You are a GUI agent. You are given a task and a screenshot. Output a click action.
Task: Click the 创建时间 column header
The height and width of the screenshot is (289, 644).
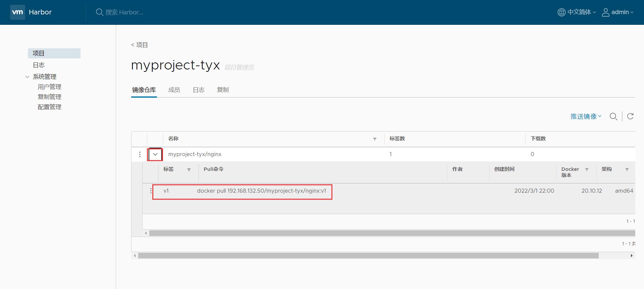coord(504,169)
